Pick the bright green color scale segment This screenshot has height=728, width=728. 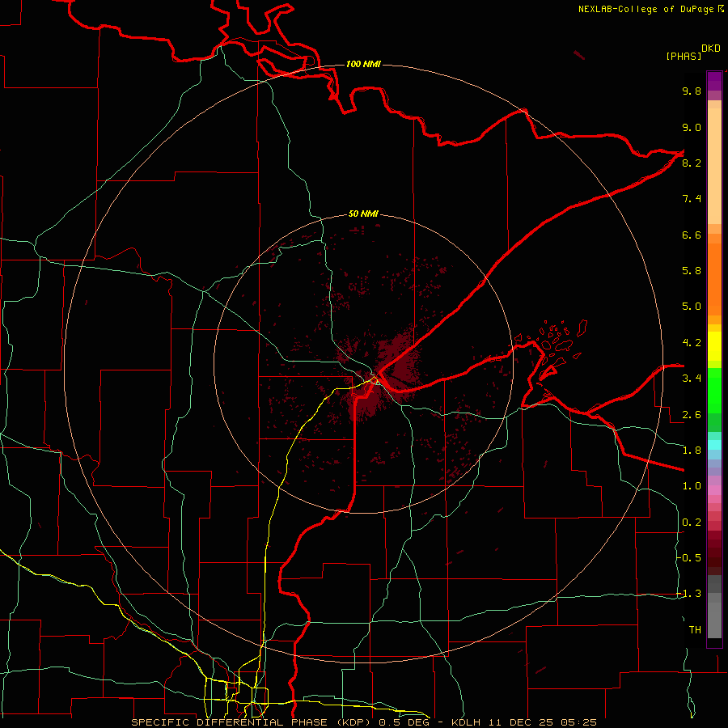(714, 390)
